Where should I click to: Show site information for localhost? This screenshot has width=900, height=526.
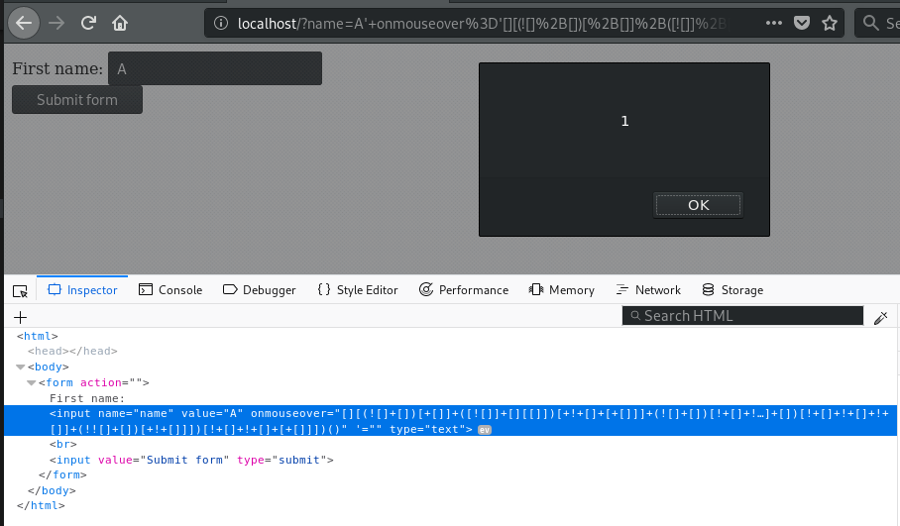221,23
